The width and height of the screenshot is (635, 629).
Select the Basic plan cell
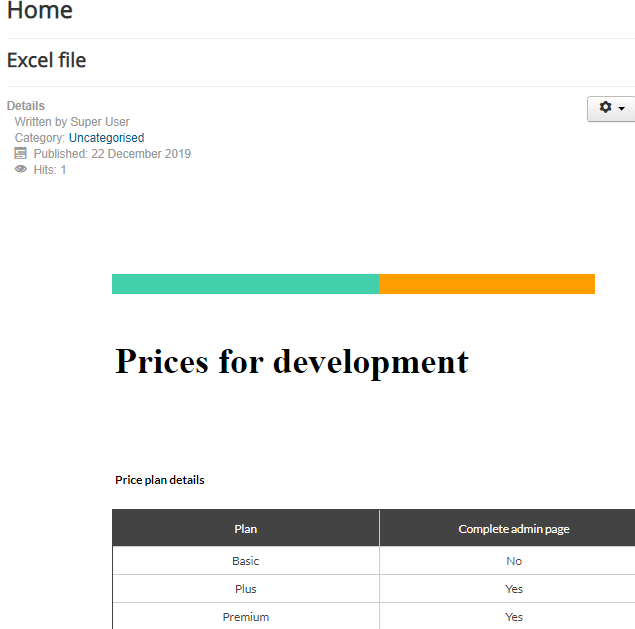point(246,561)
